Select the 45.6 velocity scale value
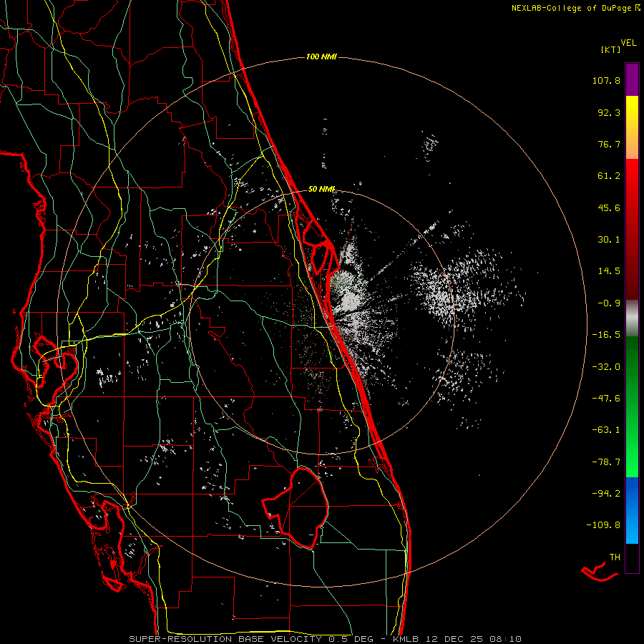This screenshot has width=644, height=644. click(609, 208)
